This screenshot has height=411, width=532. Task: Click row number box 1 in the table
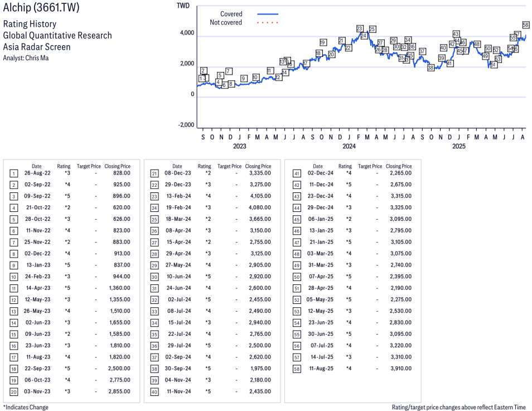13,174
